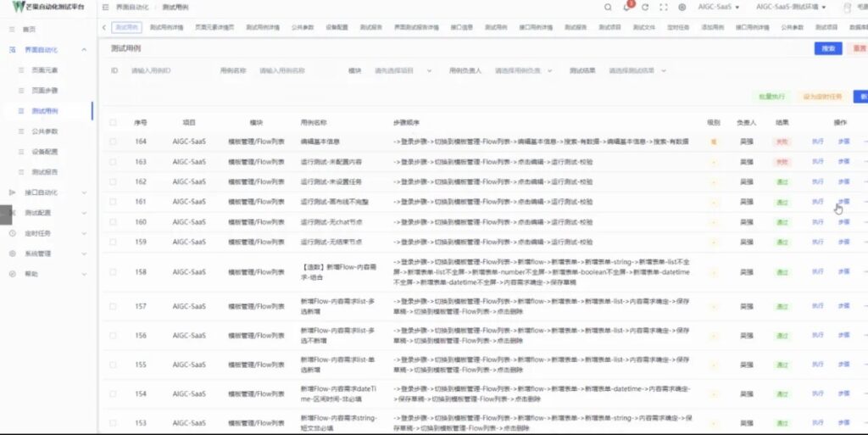Switch to the 接口信息 tab
The width and height of the screenshot is (868, 435).
coord(461,27)
